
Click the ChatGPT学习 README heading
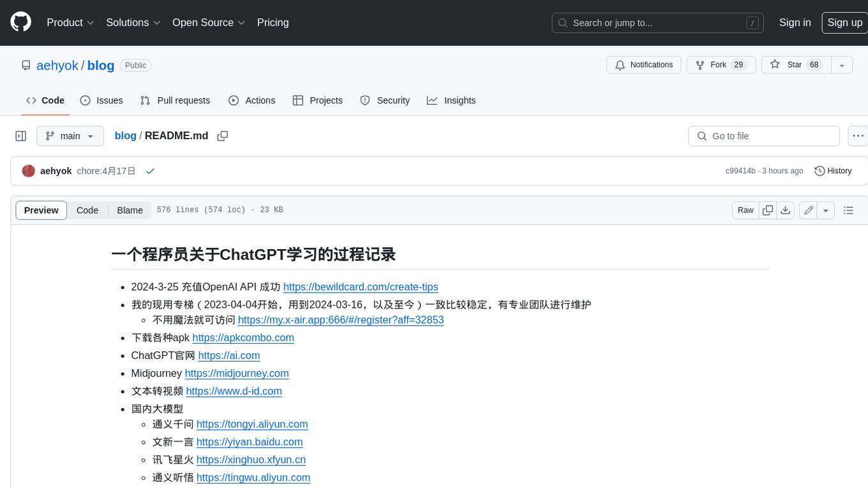click(253, 254)
